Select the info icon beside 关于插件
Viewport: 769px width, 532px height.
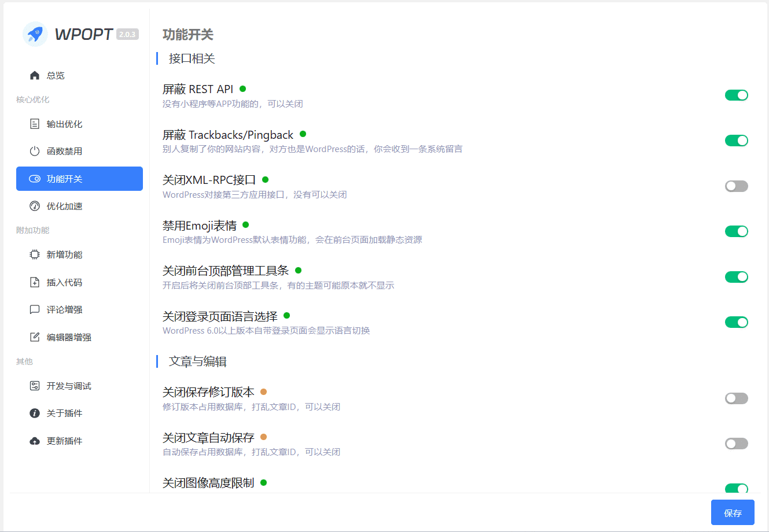coord(35,413)
